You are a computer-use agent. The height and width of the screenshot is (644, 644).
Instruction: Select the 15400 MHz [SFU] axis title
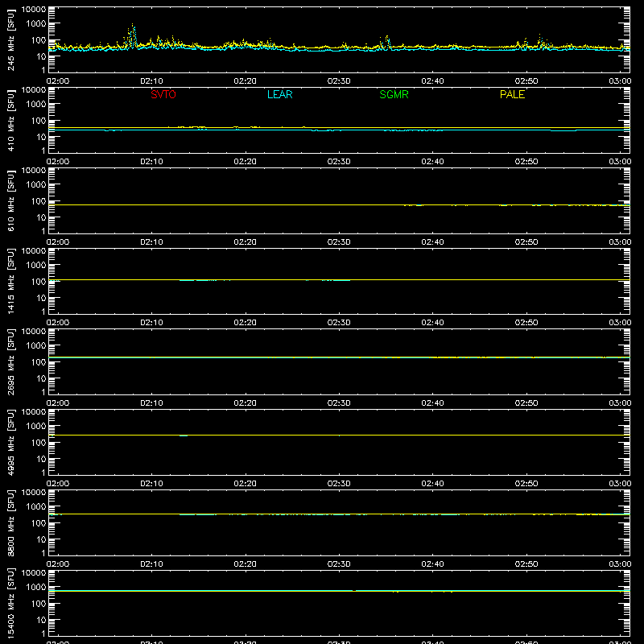(10, 603)
